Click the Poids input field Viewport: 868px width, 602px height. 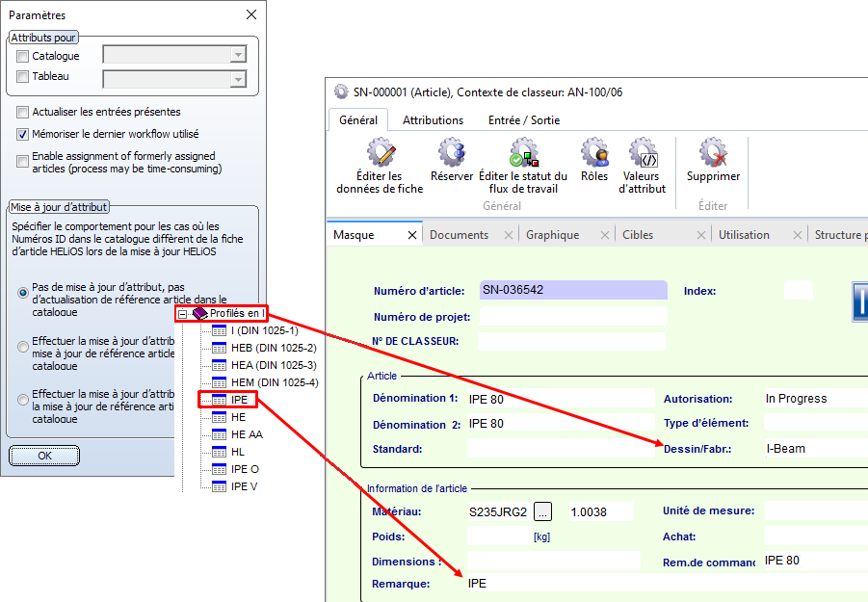click(x=499, y=536)
